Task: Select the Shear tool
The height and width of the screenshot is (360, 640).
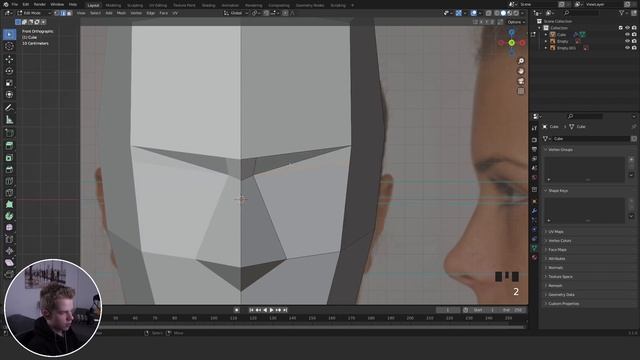Action: click(x=9, y=263)
